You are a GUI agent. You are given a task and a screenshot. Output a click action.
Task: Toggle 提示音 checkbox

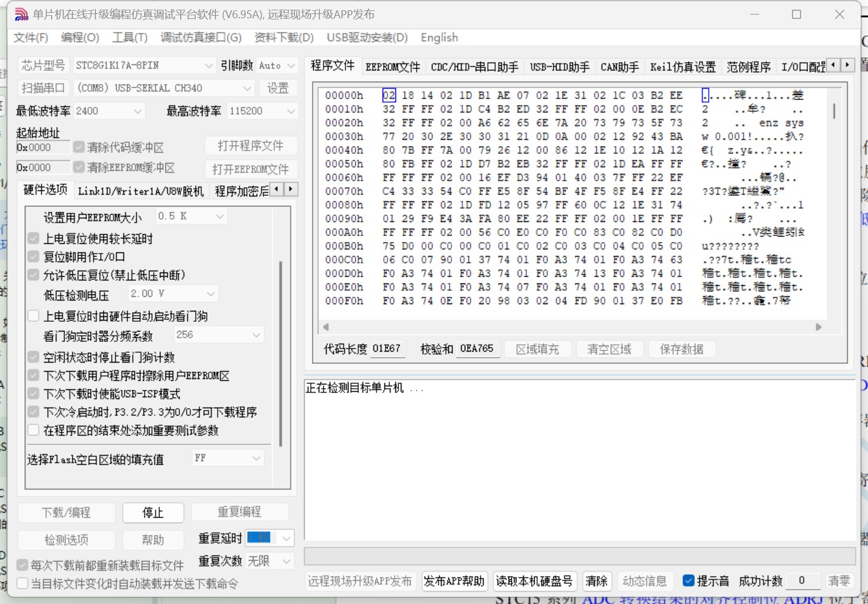pos(689,581)
